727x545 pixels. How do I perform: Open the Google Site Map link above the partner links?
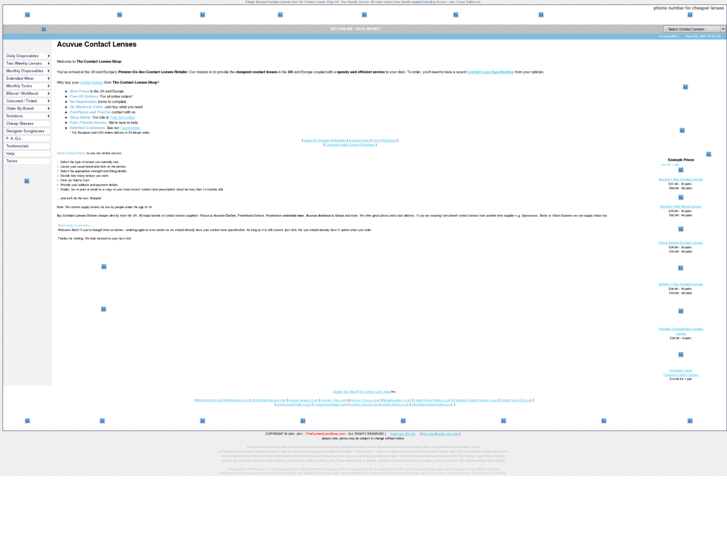[x=344, y=392]
